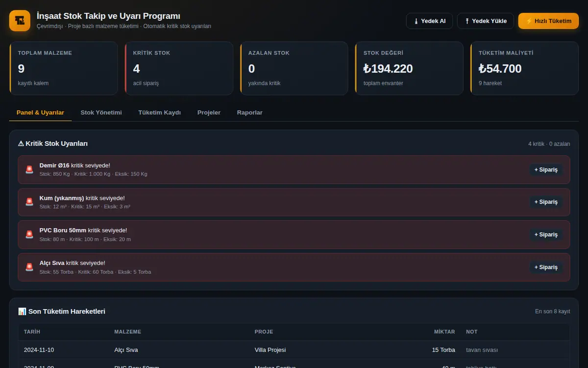The image size is (588, 368).
Task: Click the siren icon for Kum (yıkanmış)
Action: (x=29, y=202)
